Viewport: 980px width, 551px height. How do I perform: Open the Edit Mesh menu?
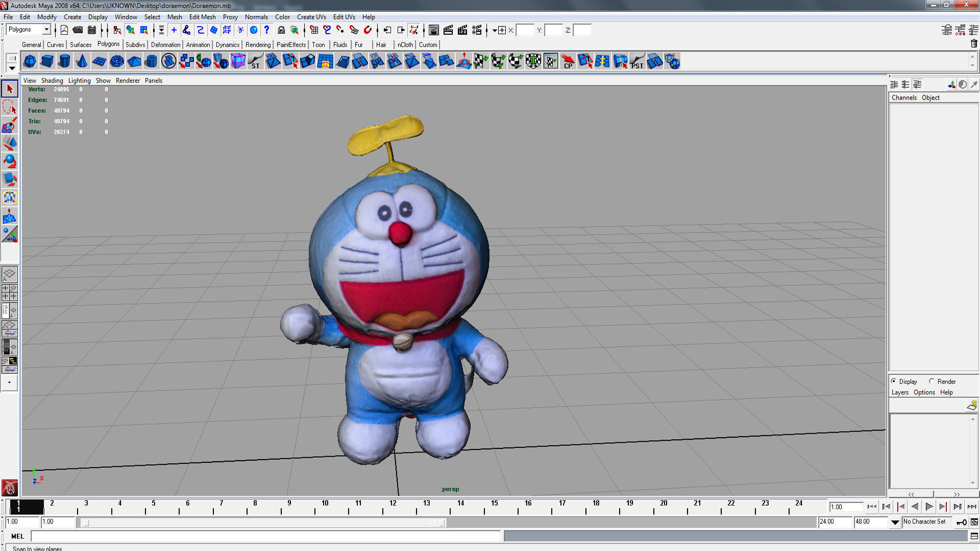(x=202, y=17)
